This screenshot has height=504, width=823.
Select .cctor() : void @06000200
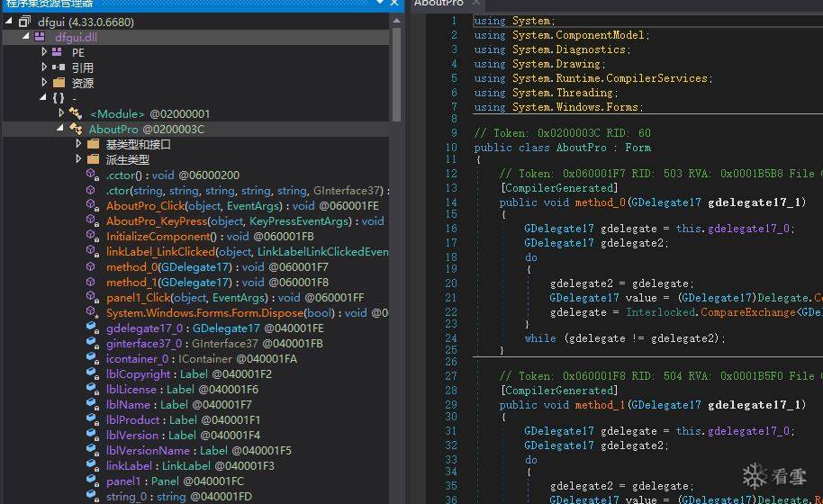coord(173,175)
